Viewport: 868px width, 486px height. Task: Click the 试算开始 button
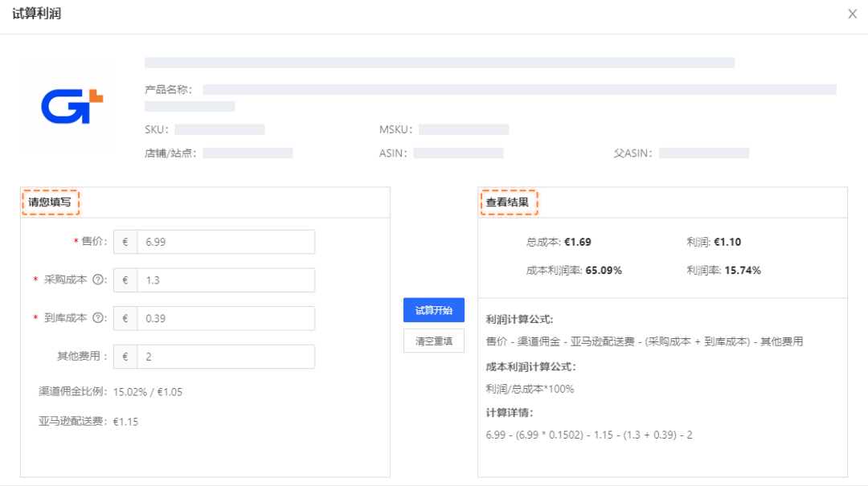[433, 310]
